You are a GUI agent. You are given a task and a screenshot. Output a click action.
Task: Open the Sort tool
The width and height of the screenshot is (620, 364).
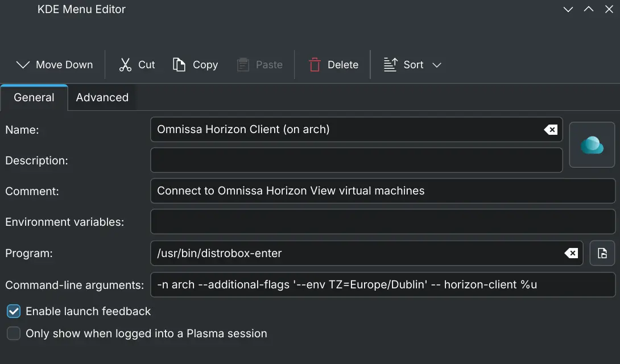coord(405,64)
